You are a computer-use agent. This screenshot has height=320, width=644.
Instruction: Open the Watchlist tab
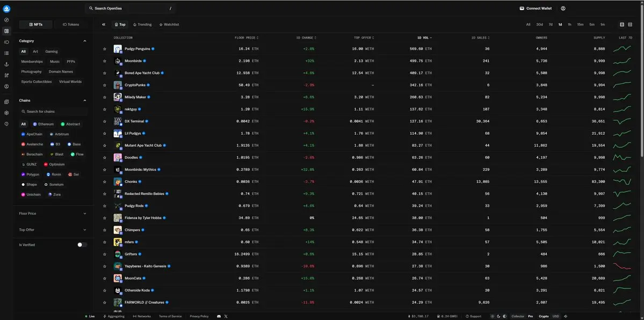click(x=169, y=25)
